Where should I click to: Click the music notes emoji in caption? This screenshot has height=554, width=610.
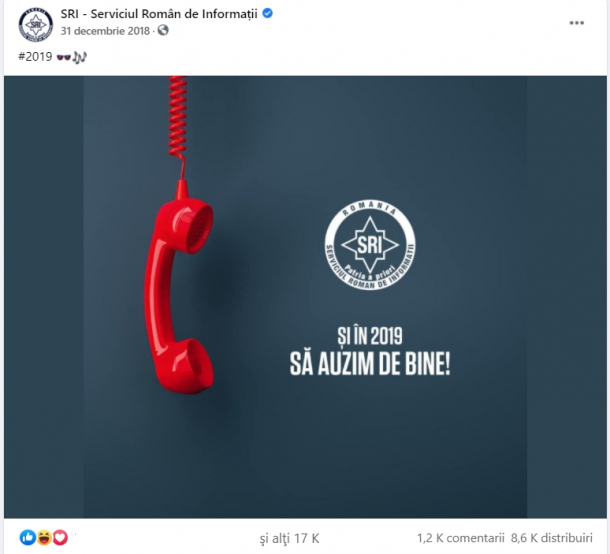click(79, 57)
